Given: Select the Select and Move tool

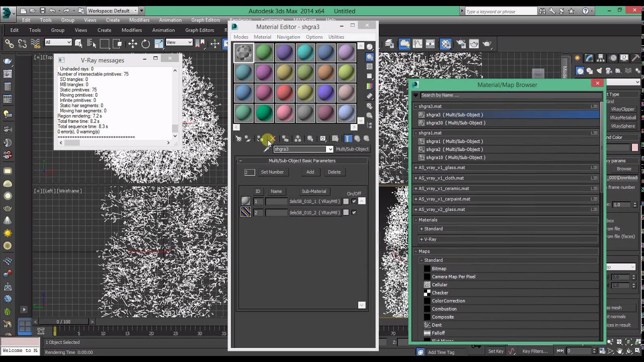Looking at the screenshot, I should point(132,44).
